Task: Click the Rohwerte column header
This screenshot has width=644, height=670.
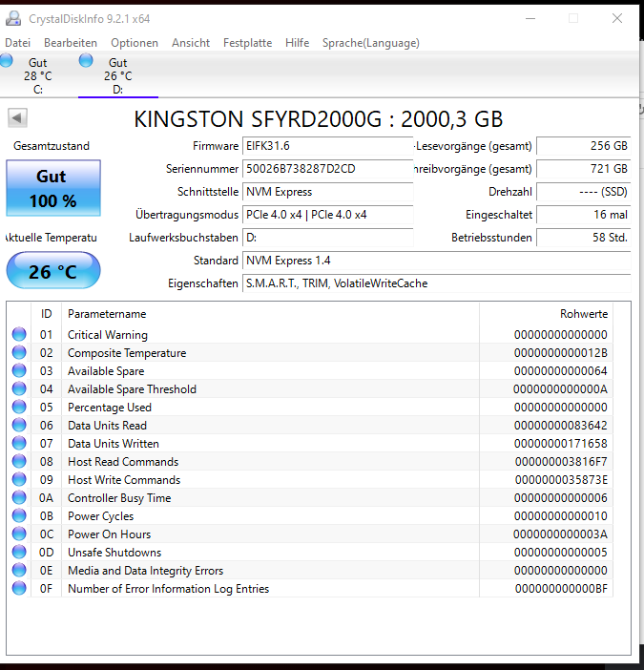Action: [546, 314]
